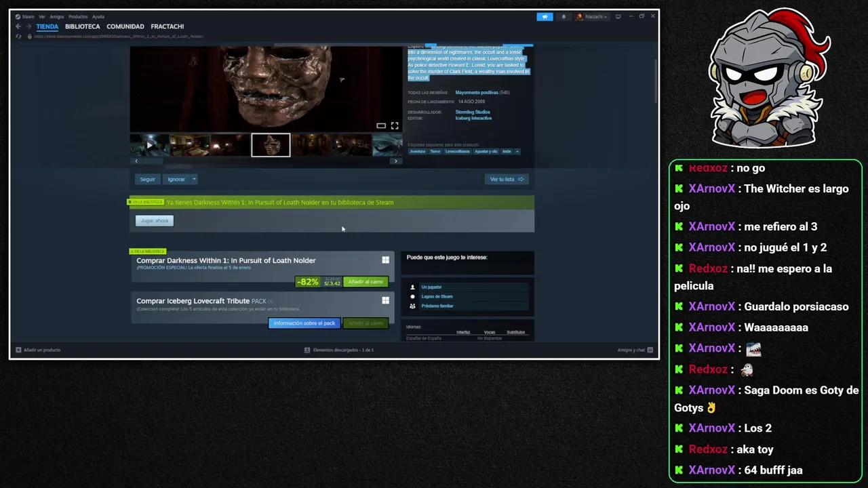Select the Aventura tag
Image resolution: width=868 pixels, height=488 pixels.
point(418,151)
